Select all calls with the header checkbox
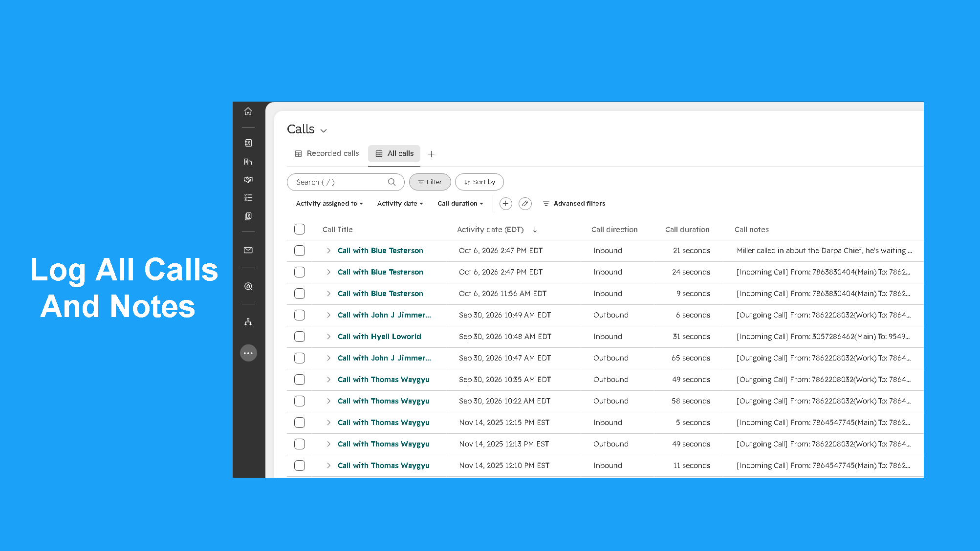The height and width of the screenshot is (551, 980). (300, 229)
